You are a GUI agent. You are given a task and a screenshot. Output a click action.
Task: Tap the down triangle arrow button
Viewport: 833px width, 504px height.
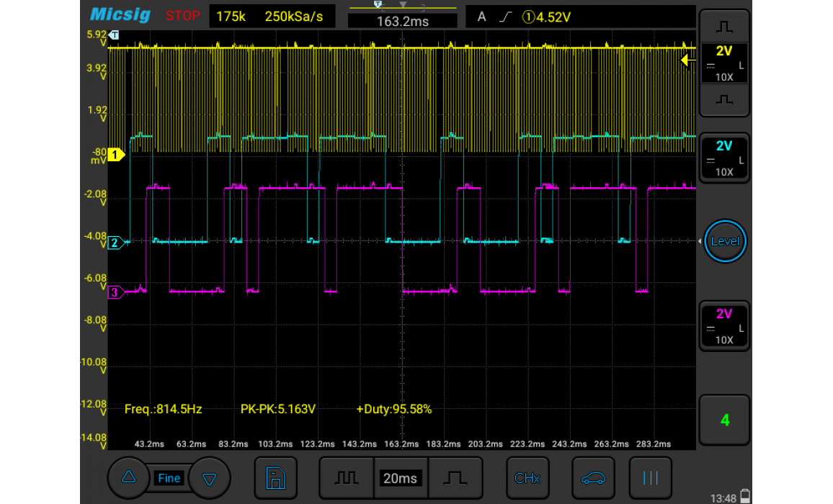[x=210, y=478]
